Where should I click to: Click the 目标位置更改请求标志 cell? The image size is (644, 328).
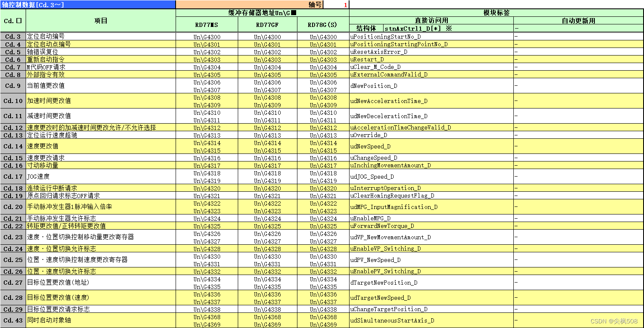[101, 309]
